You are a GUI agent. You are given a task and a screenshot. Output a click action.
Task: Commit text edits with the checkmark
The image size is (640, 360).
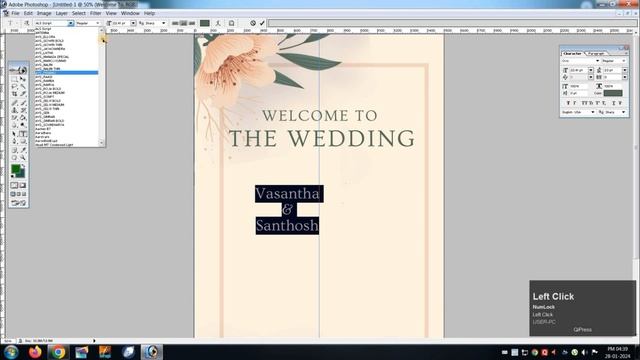(262, 23)
